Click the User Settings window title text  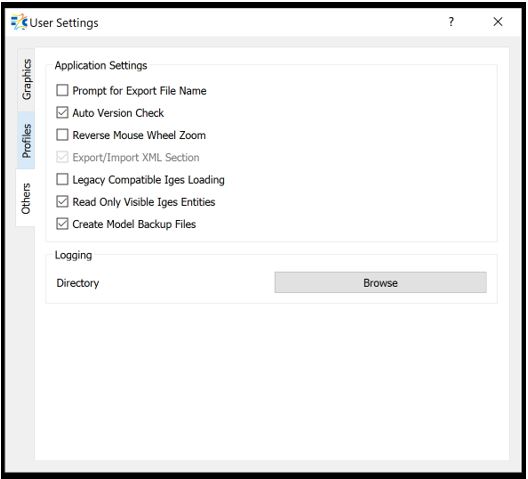(x=64, y=23)
